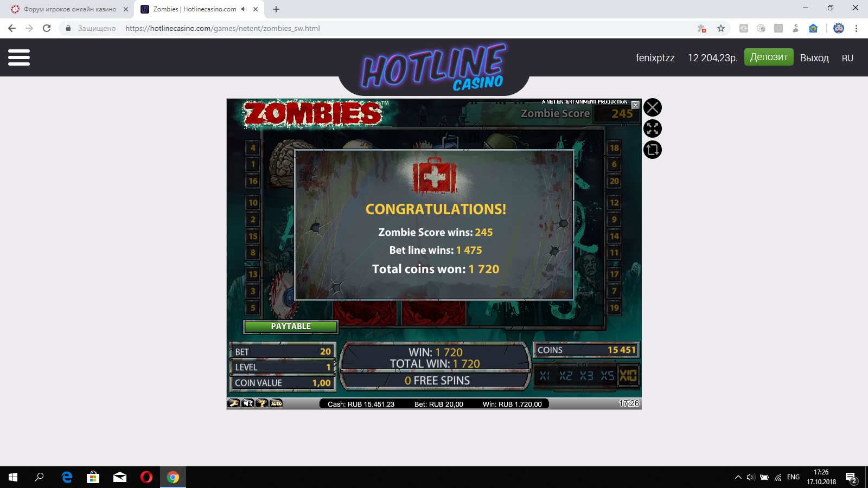This screenshot has height=488, width=868.
Task: Click the address bar URL
Action: (x=222, y=28)
